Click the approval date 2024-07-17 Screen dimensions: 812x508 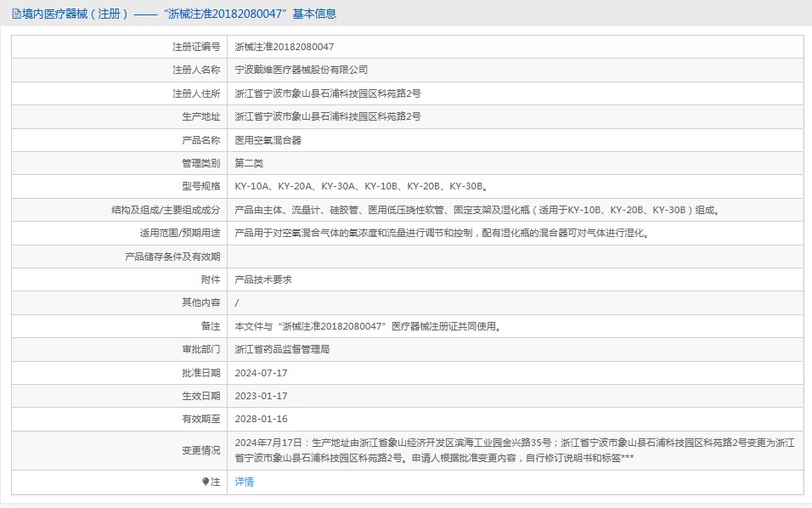point(261,373)
